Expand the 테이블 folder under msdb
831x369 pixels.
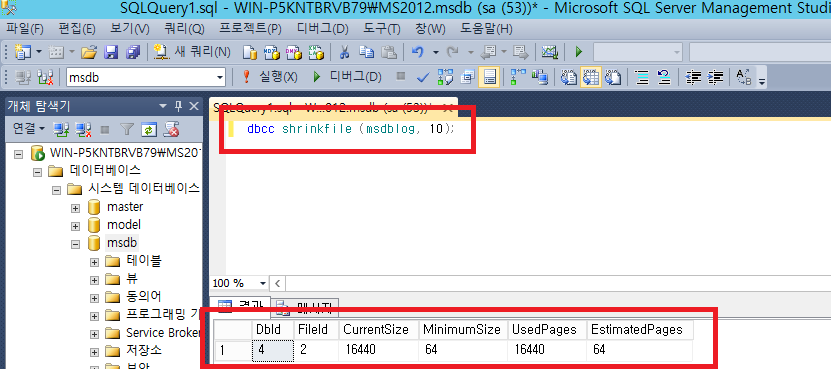tap(94, 262)
